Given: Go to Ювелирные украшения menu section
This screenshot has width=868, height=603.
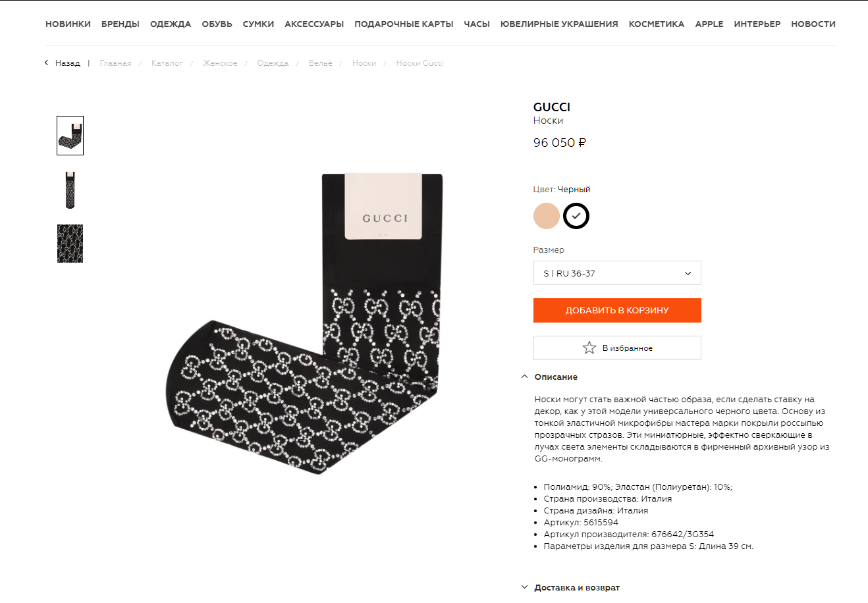Looking at the screenshot, I should click(559, 24).
